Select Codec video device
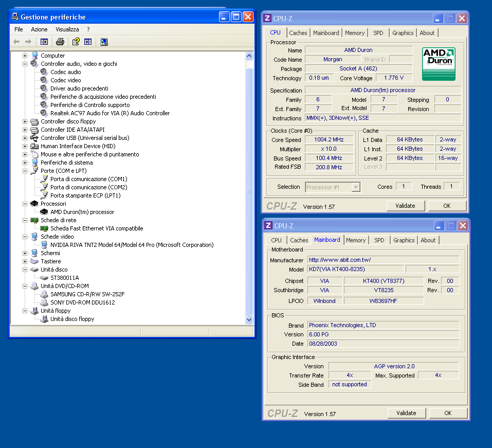This screenshot has width=492, height=448. tap(66, 80)
